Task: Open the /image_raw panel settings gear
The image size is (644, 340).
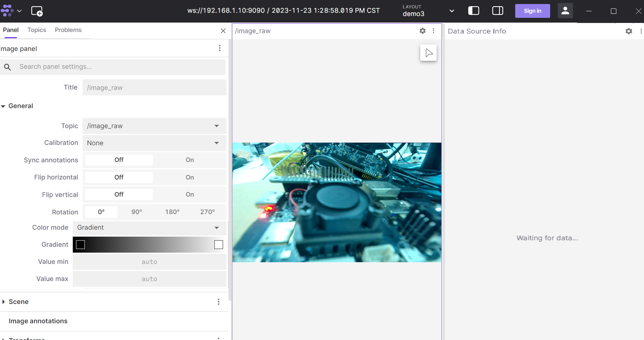Action: (x=422, y=31)
